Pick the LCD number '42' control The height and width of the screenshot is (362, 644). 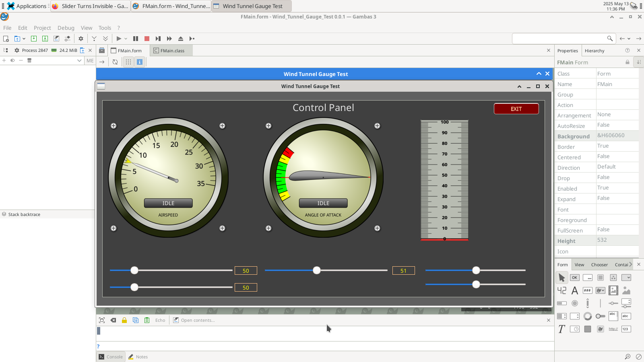[x=562, y=290]
